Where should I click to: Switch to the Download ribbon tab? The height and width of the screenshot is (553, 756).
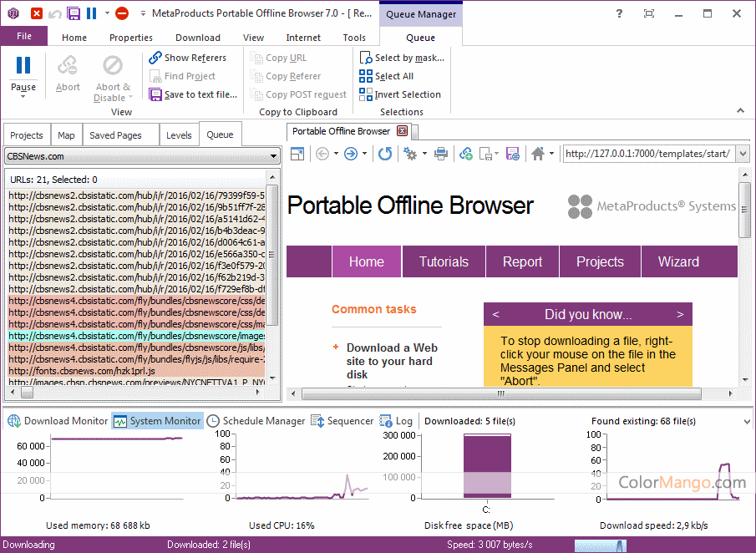tap(198, 38)
